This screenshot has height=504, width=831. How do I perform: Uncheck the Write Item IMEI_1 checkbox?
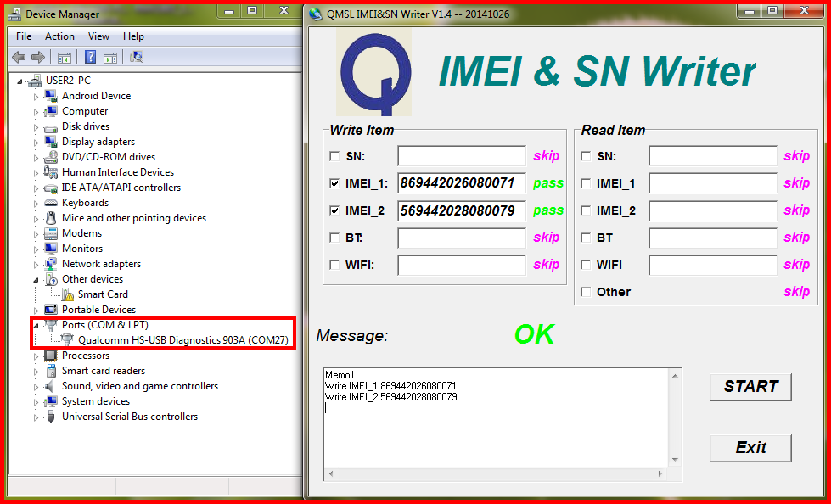334,183
